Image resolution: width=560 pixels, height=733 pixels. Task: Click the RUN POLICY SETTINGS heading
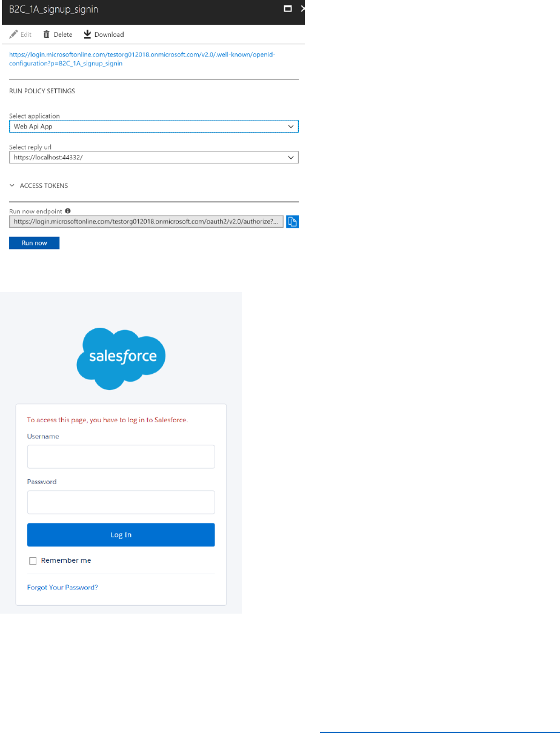coord(42,91)
